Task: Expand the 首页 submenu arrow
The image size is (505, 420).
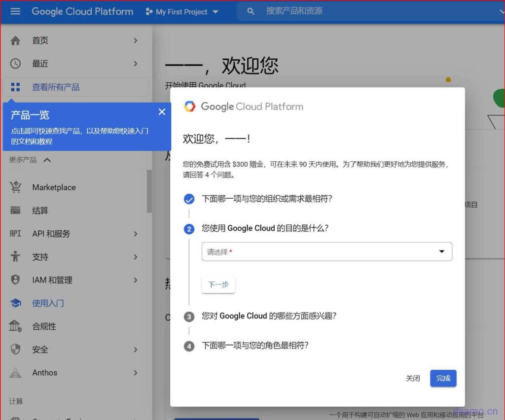Action: point(136,40)
